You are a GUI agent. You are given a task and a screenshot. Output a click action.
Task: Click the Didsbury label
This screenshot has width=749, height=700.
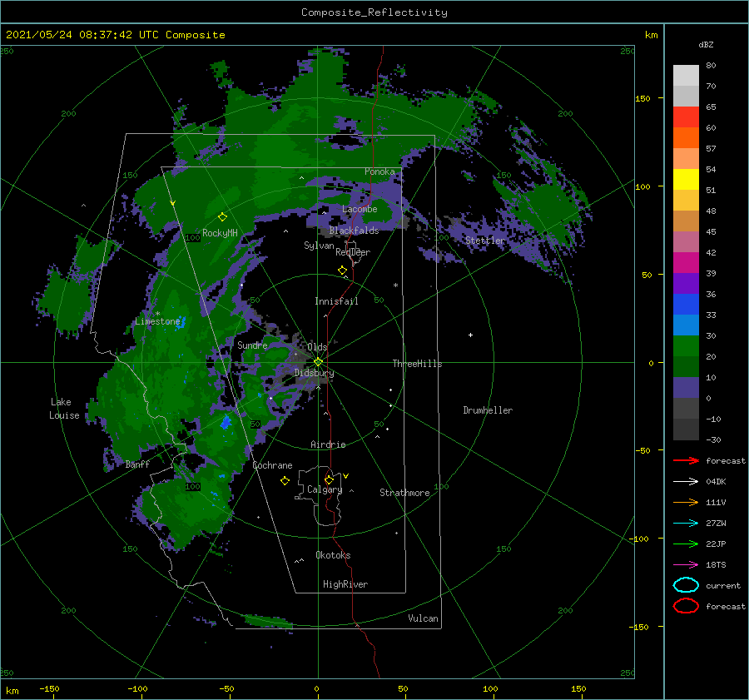314,373
